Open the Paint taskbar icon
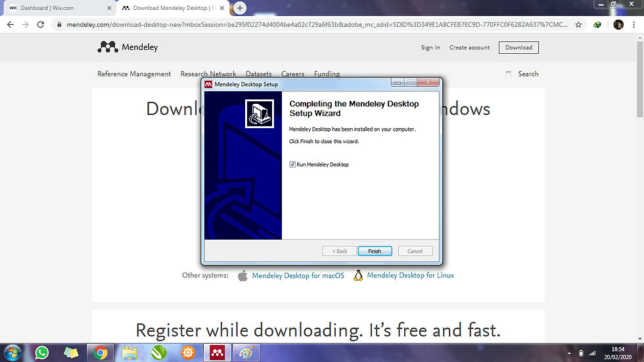 [246, 353]
